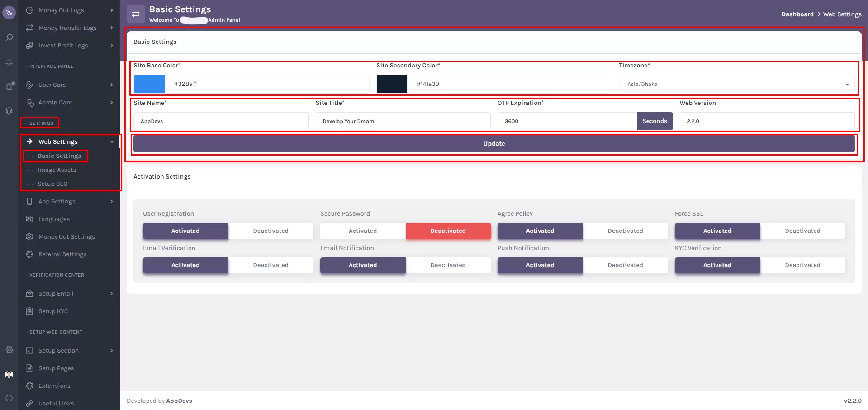Open Basic Settings submenu item
The width and height of the screenshot is (868, 410).
tap(59, 156)
